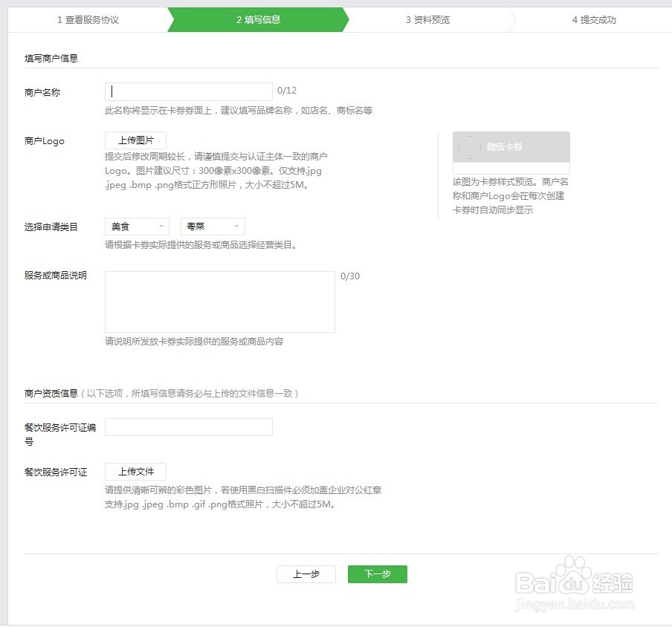Click the 上一步 button
Screen dimensions: 672x627
306,574
